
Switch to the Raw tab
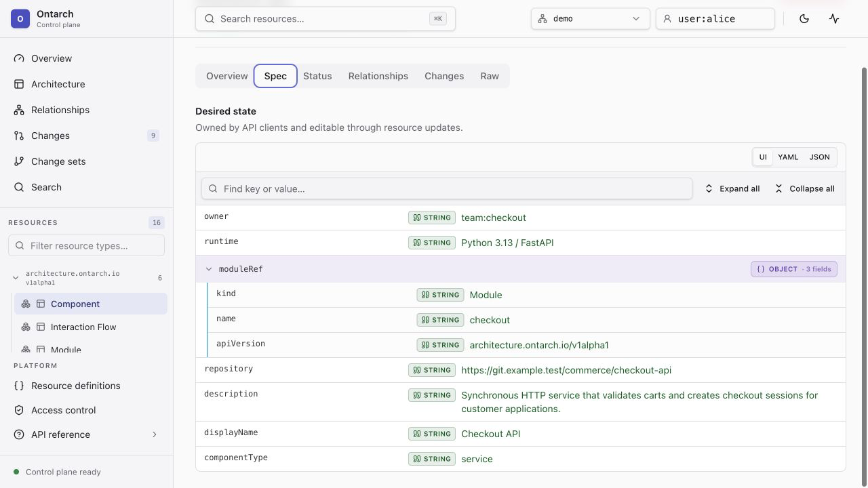[490, 76]
